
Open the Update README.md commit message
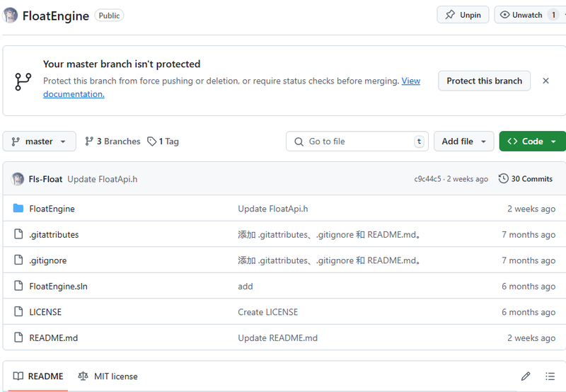click(277, 338)
